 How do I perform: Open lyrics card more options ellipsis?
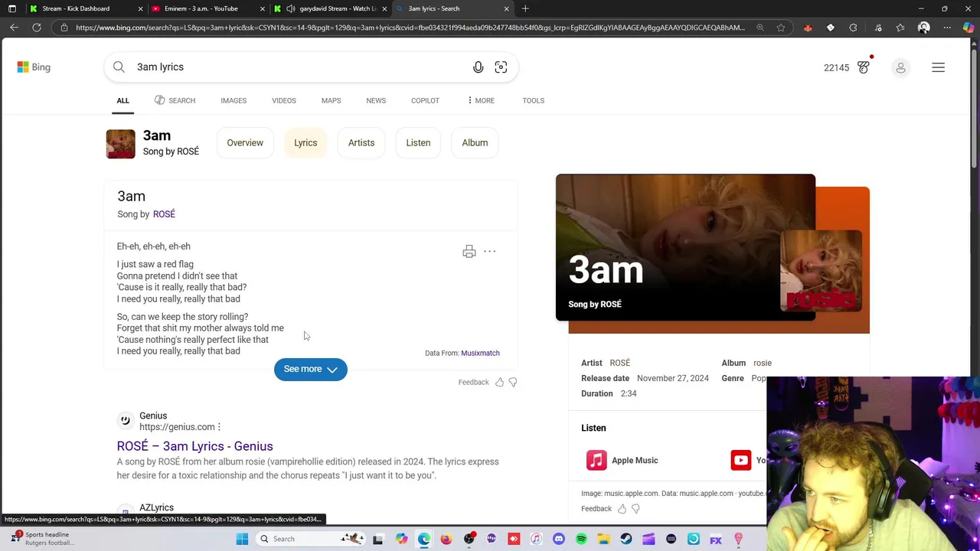(x=490, y=251)
